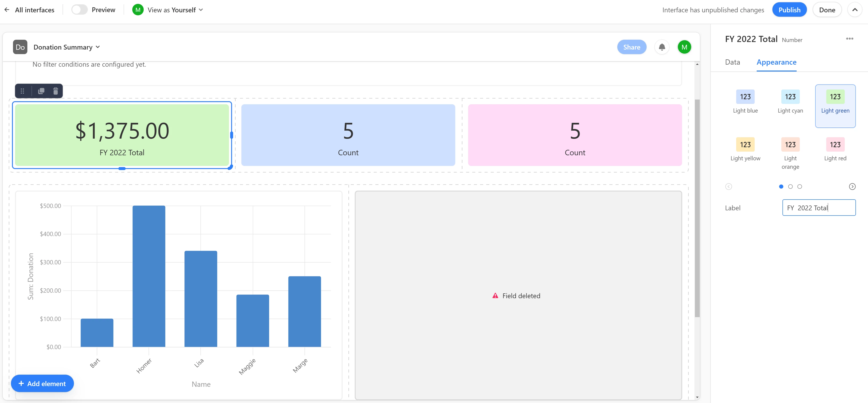Click the drag handle on the element toolbar
Screen dimensions: 868x403
[x=22, y=91]
